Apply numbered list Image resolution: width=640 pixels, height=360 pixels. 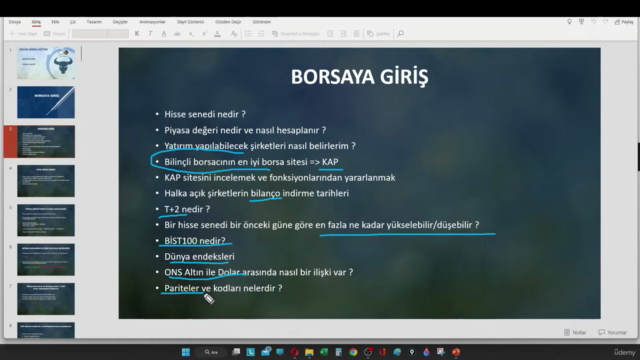pyautogui.click(x=261, y=33)
